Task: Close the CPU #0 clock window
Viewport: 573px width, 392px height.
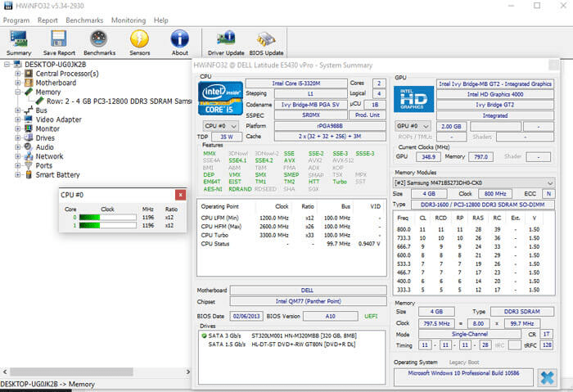Action: point(181,195)
